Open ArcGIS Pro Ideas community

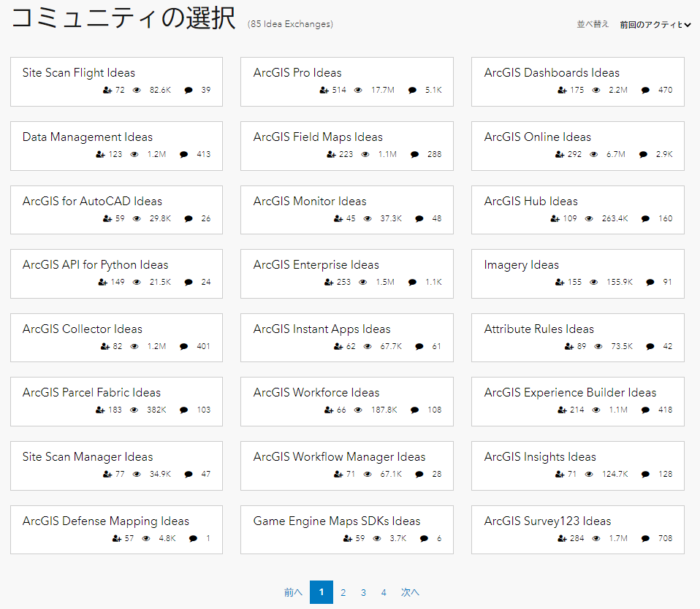[x=297, y=73]
